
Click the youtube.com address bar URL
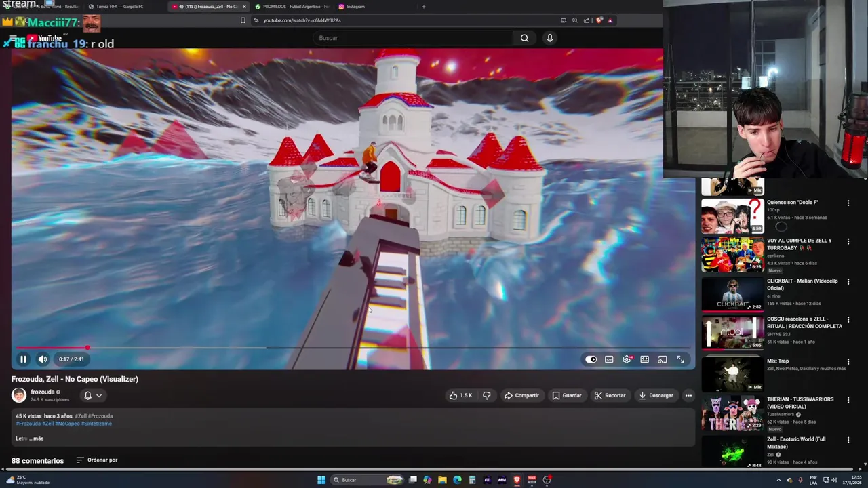click(x=302, y=20)
